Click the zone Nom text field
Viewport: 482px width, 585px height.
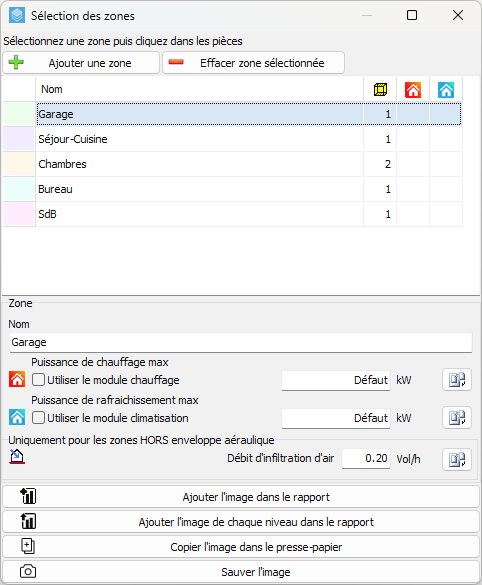241,342
